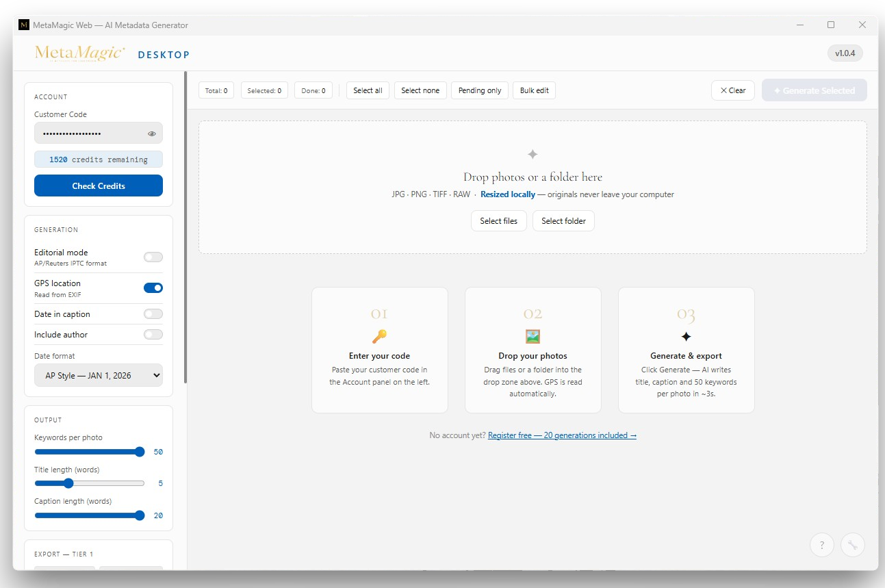Screen dimensions: 885x588
Task: Click the Enter your code card
Action: pyautogui.click(x=380, y=350)
